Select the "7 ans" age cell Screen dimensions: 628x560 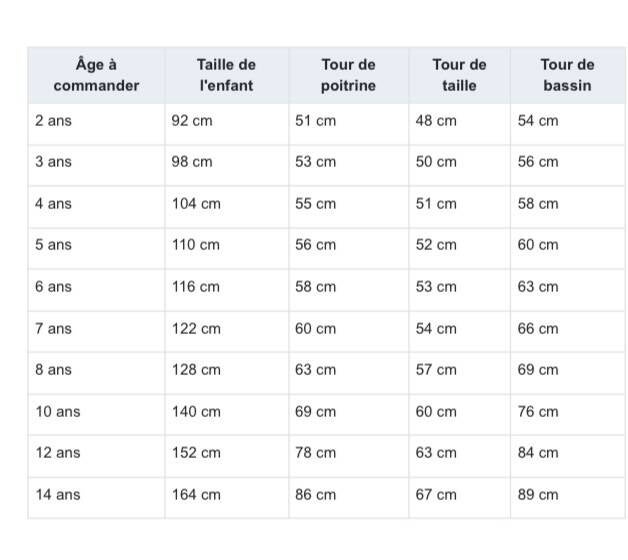[53, 329]
